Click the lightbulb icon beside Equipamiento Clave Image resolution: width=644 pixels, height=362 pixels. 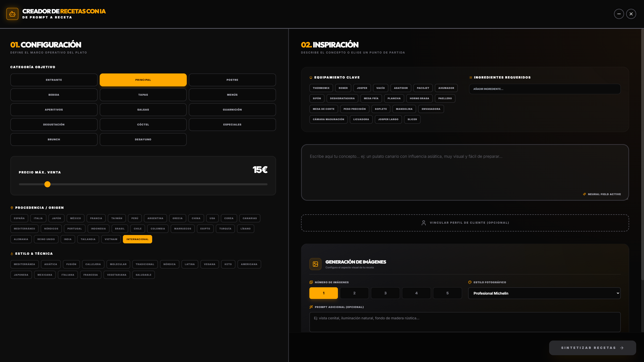tap(311, 77)
